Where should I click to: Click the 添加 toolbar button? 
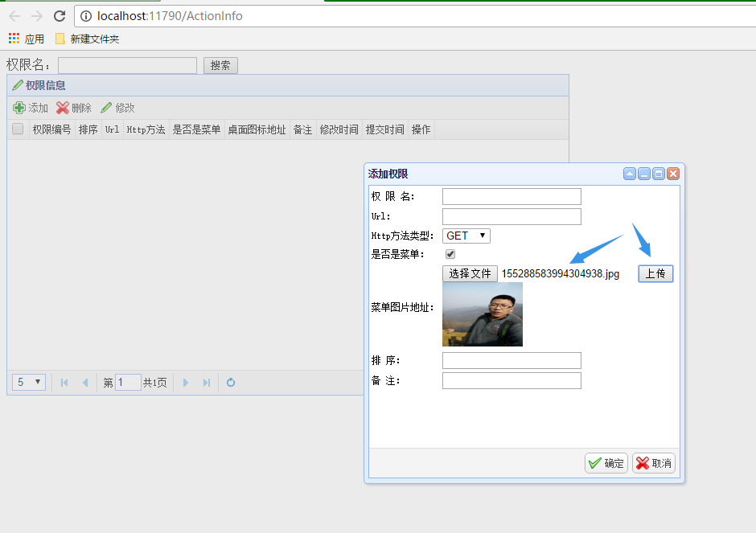(31, 108)
